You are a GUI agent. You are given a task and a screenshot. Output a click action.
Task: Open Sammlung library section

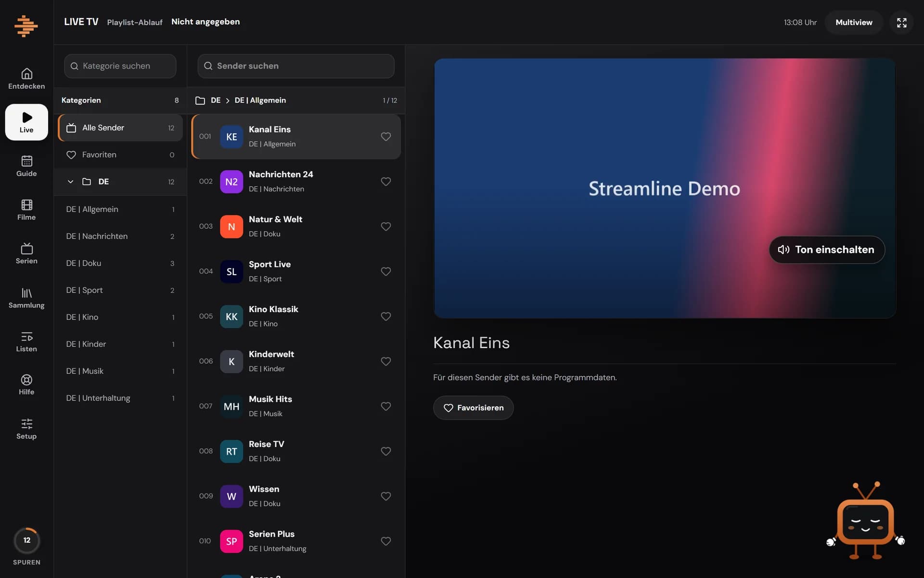26,298
